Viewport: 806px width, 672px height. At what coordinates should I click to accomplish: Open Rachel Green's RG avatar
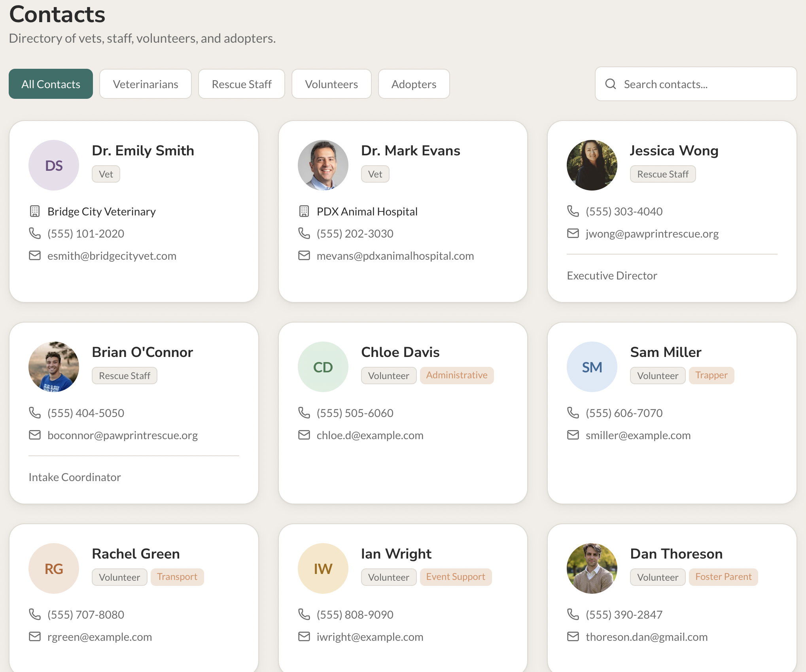coord(54,568)
